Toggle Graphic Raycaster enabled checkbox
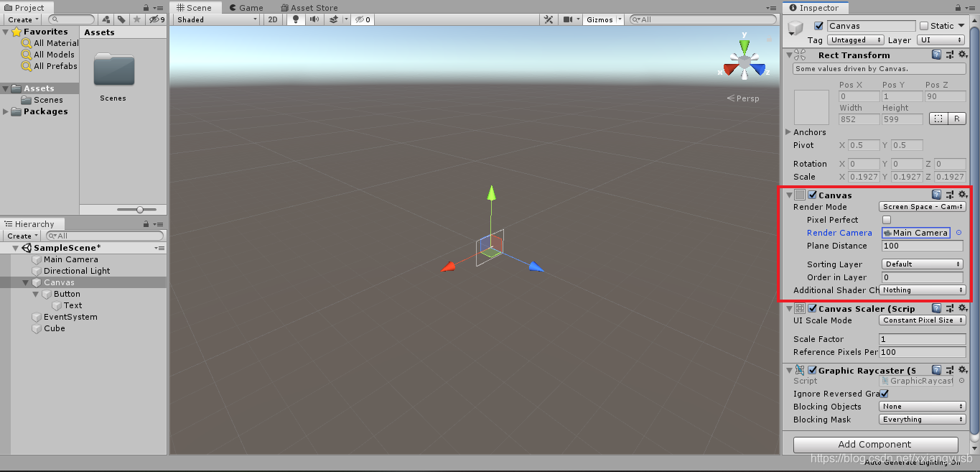 [812, 370]
